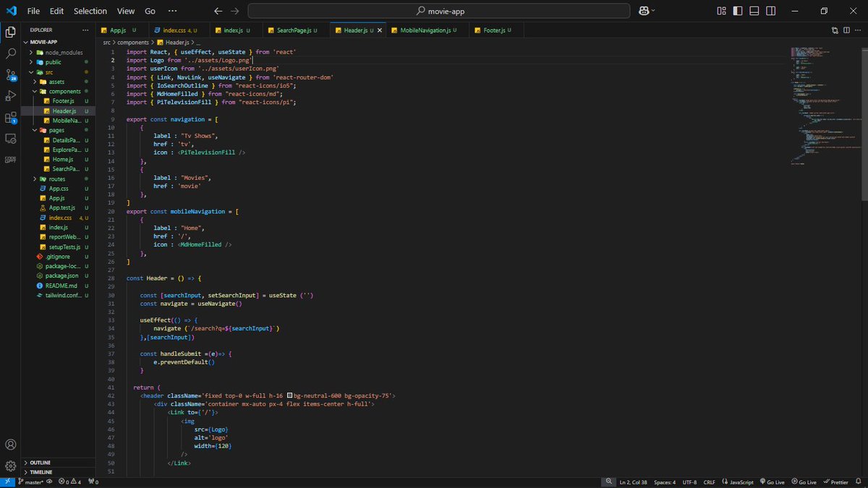
Task: Collapse the src folder
Action: click(x=58, y=72)
